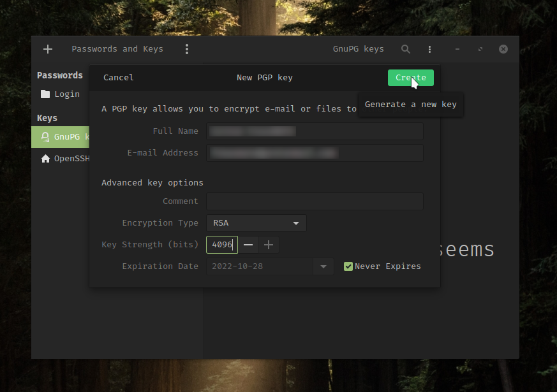Focus the E-mail Address field
The height and width of the screenshot is (392, 557).
(x=315, y=153)
